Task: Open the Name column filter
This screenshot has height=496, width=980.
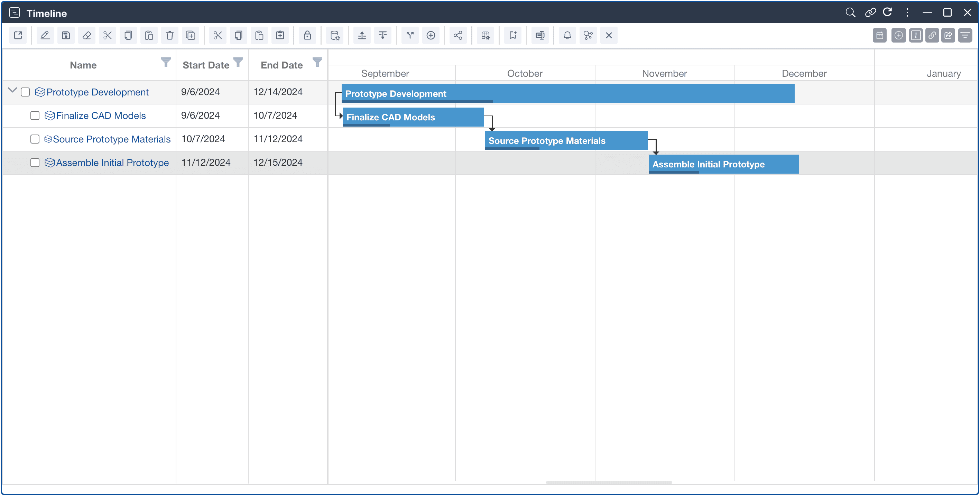Action: (x=166, y=62)
